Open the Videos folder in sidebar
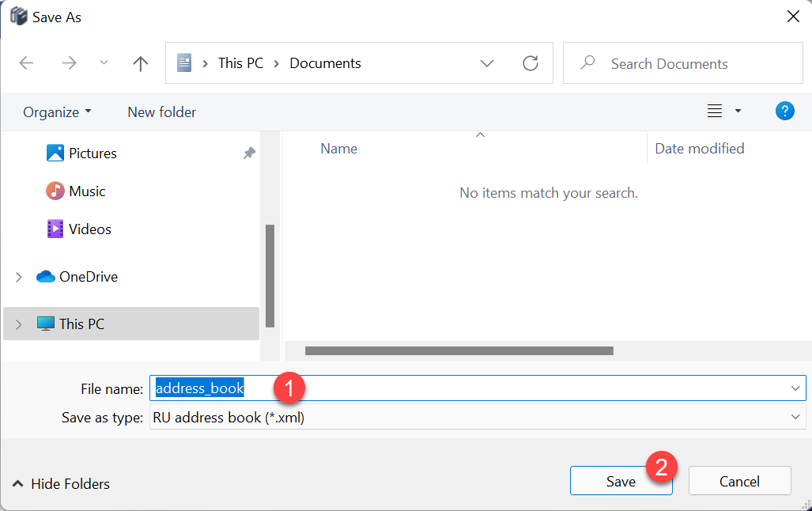Screen dimensions: 812x511 (x=90, y=229)
